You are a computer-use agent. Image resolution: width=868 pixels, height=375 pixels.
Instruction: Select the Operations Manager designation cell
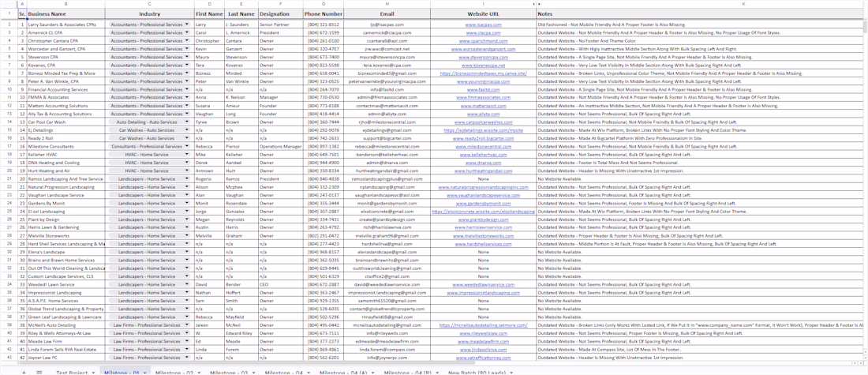tap(281, 146)
